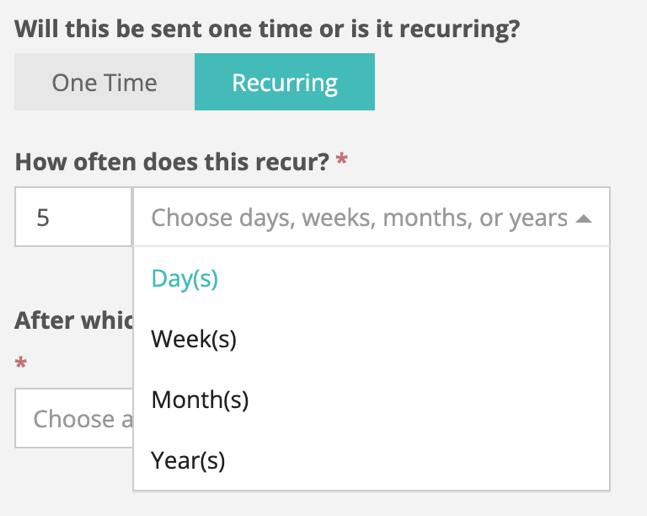Click the recurrence unit combo box placeholder
647x516 pixels.
[359, 218]
